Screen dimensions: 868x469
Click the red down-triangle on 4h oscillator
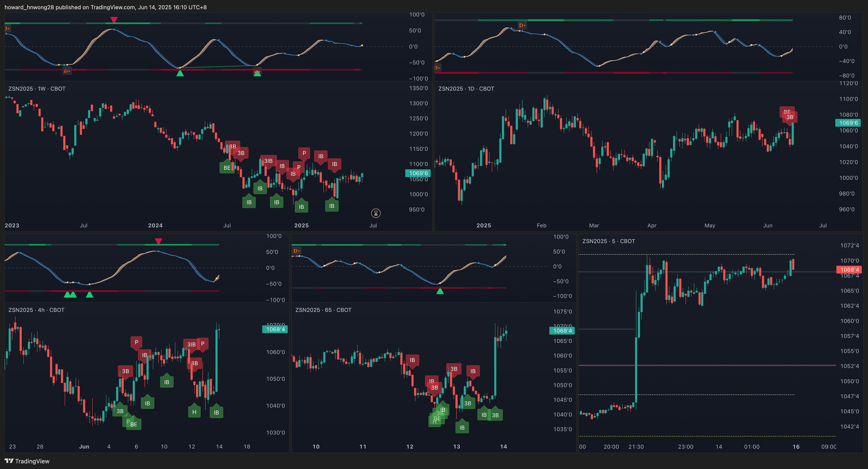point(158,241)
